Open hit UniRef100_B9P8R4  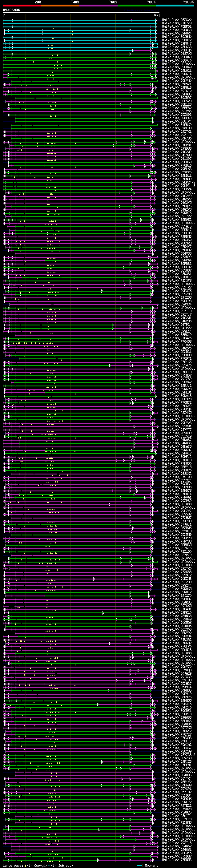[177, 33]
